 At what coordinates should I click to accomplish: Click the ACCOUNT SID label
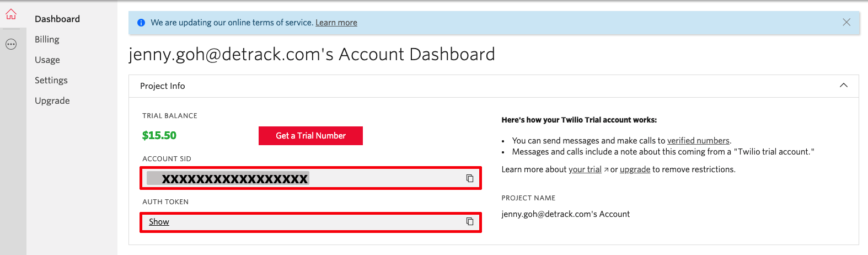[x=167, y=159]
